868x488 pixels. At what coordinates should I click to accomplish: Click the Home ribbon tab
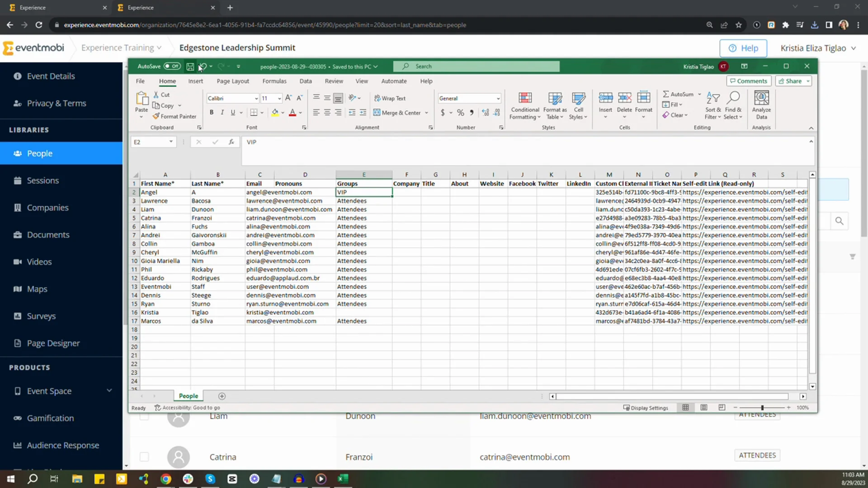click(167, 80)
